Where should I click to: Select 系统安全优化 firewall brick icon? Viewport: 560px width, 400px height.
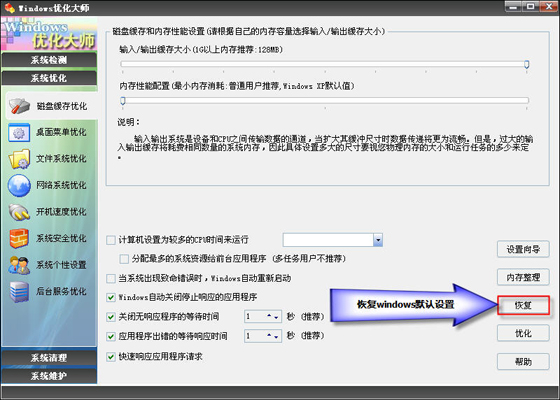19,238
